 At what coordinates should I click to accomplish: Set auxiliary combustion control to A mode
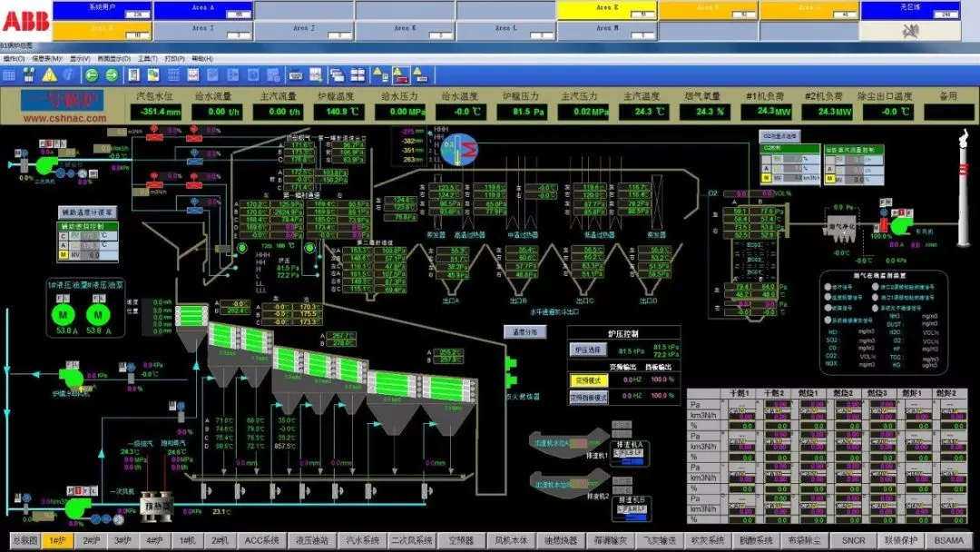64,246
